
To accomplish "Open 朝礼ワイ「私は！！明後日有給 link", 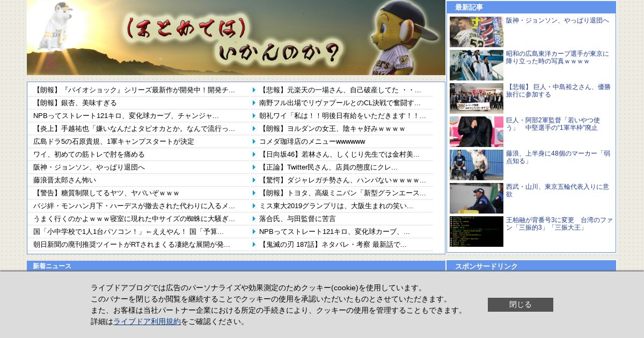I will point(343,115).
